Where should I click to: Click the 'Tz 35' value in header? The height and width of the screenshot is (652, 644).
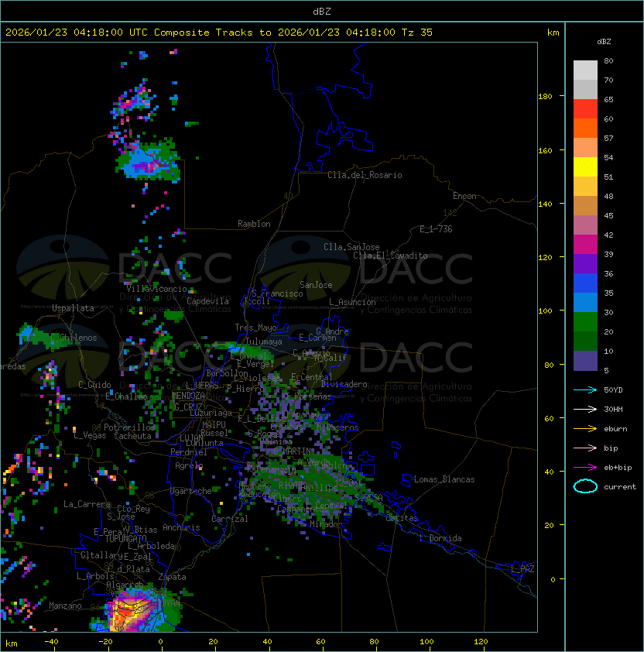click(x=417, y=33)
